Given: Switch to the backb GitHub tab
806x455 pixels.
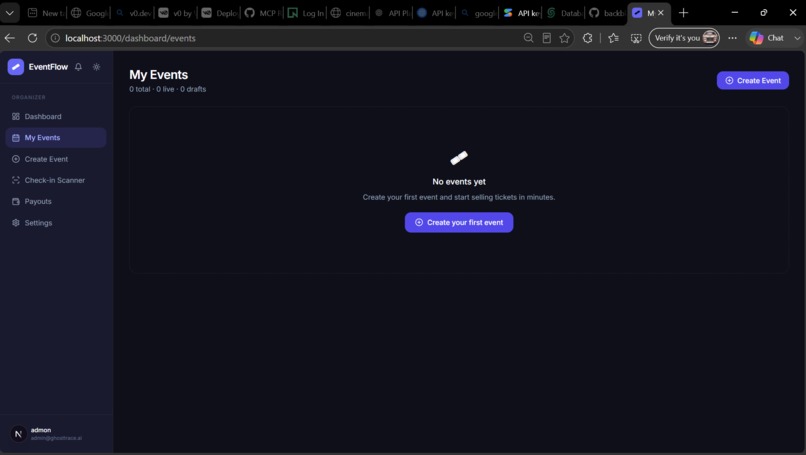Looking at the screenshot, I should pos(607,13).
